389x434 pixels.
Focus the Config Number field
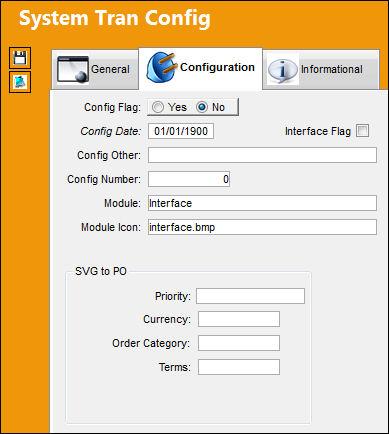[189, 179]
